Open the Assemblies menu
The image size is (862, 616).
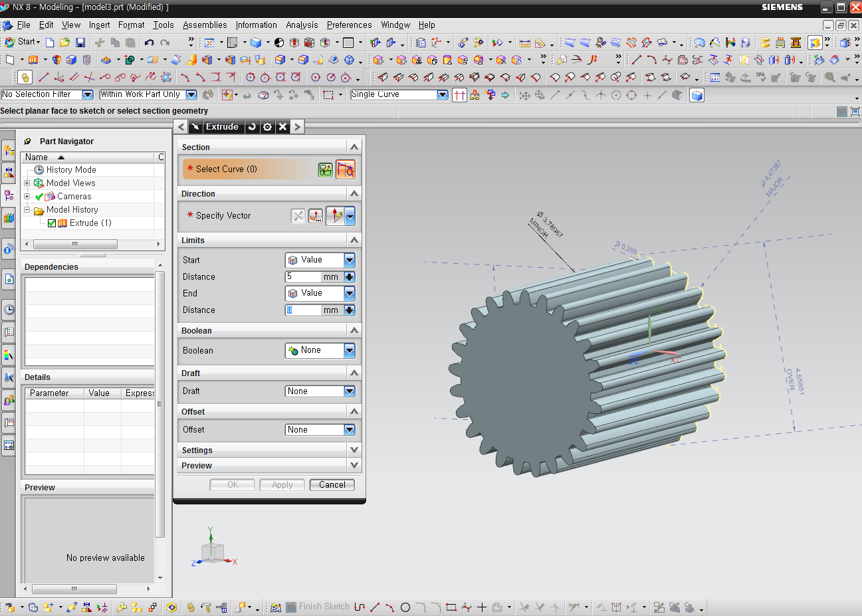point(205,25)
